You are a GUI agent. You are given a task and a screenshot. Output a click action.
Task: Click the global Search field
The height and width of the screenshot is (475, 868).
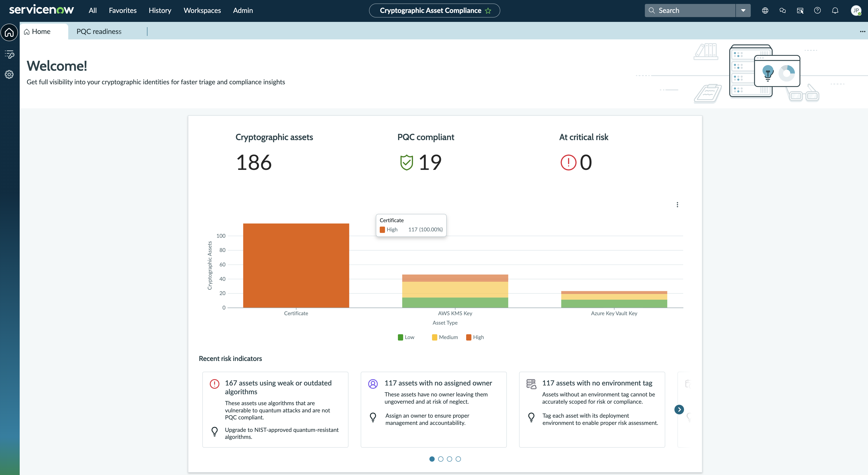tap(690, 11)
